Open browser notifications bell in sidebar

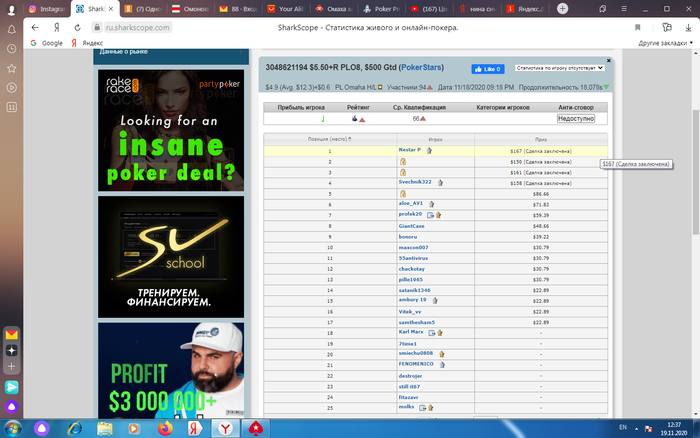coord(12,29)
